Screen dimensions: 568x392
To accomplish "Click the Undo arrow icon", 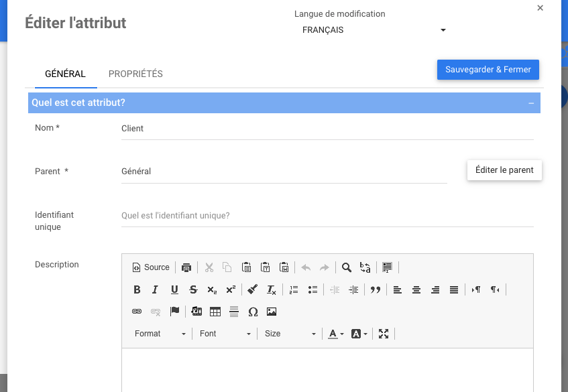I will (x=306, y=267).
